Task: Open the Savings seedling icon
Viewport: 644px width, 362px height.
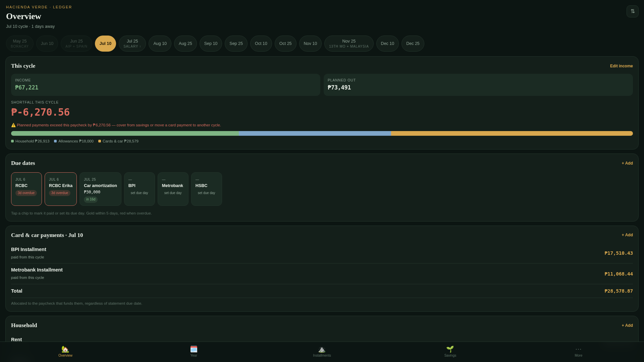Action: (x=450, y=349)
